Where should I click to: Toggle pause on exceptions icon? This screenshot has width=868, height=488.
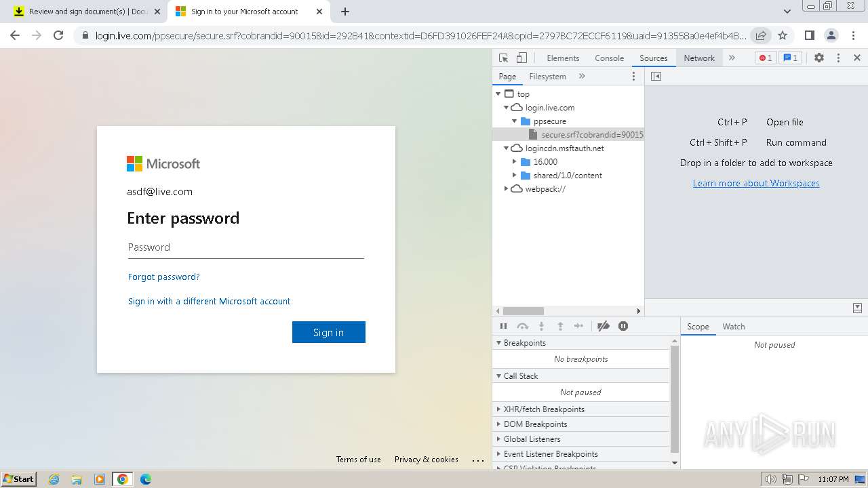tap(623, 327)
